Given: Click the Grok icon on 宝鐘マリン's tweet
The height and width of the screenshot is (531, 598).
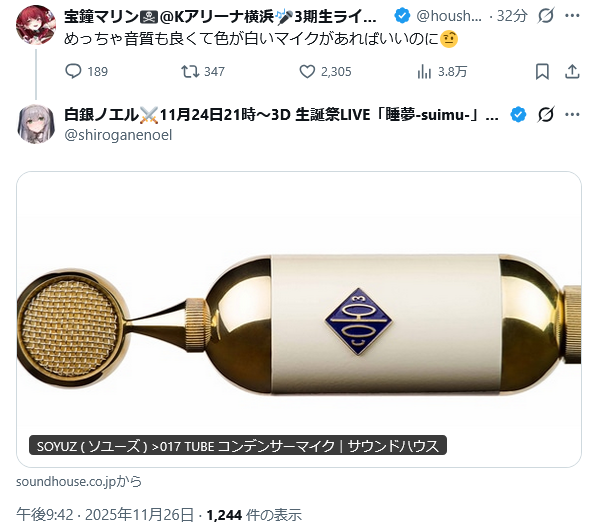Looking at the screenshot, I should (x=545, y=16).
